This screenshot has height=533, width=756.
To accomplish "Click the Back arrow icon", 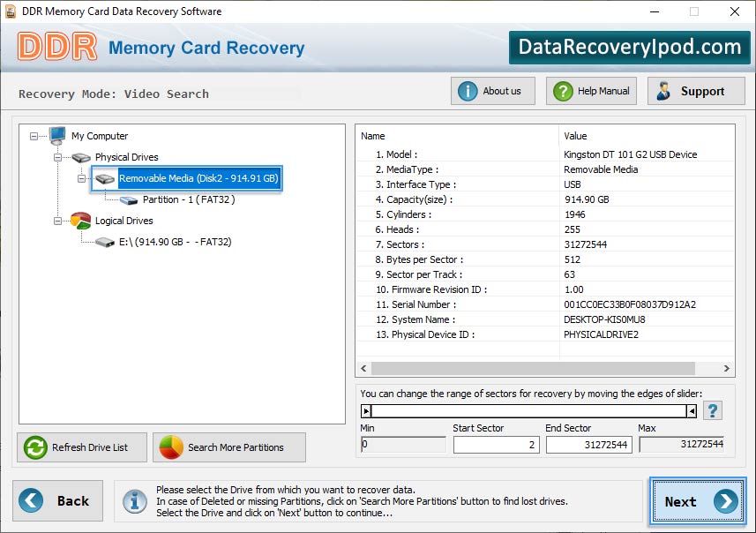I will pyautogui.click(x=32, y=500).
